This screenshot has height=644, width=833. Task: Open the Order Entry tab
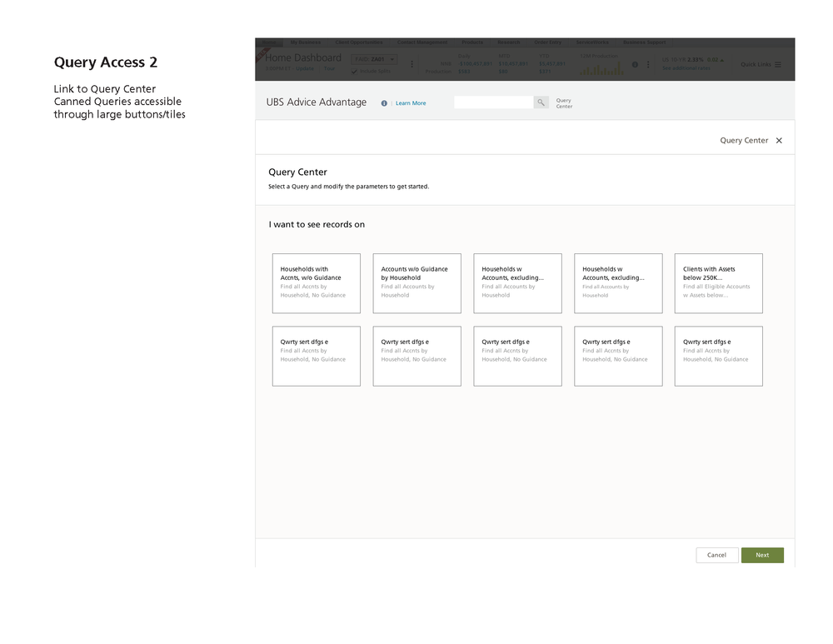tap(548, 42)
